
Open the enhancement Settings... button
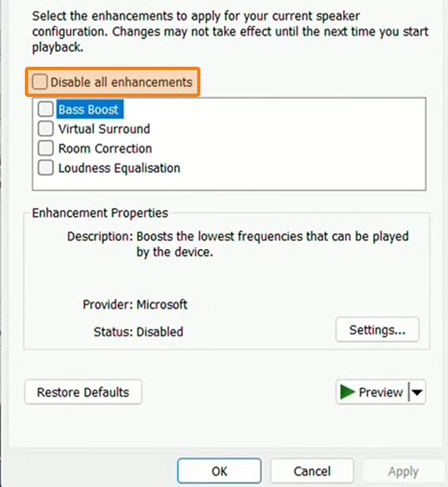point(377,330)
